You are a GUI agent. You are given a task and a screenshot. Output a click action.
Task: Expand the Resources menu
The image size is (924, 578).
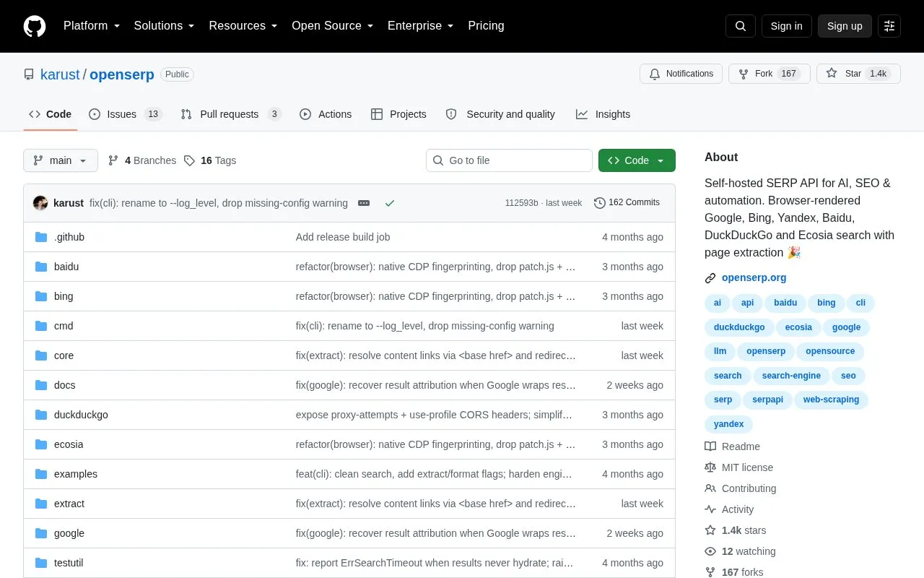tap(243, 26)
